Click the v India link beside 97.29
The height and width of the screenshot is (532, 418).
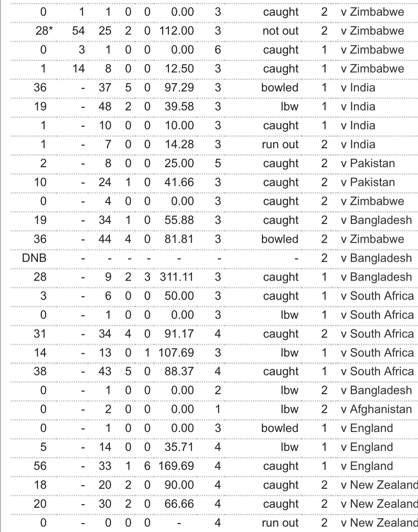click(x=358, y=87)
